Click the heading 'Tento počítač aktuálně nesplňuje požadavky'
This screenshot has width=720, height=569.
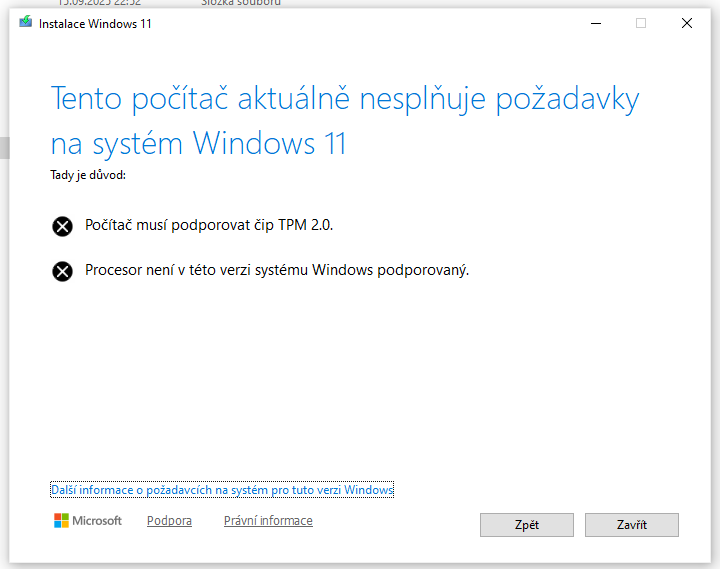tap(345, 99)
